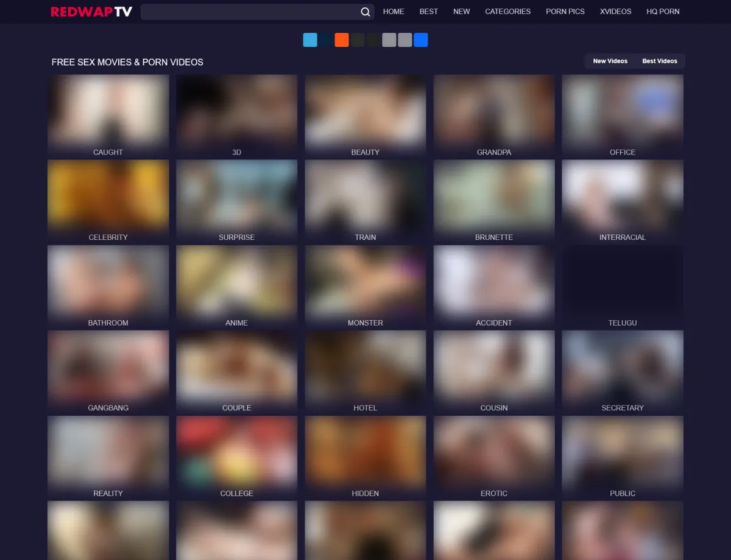Click the navy blue share square

pos(326,40)
